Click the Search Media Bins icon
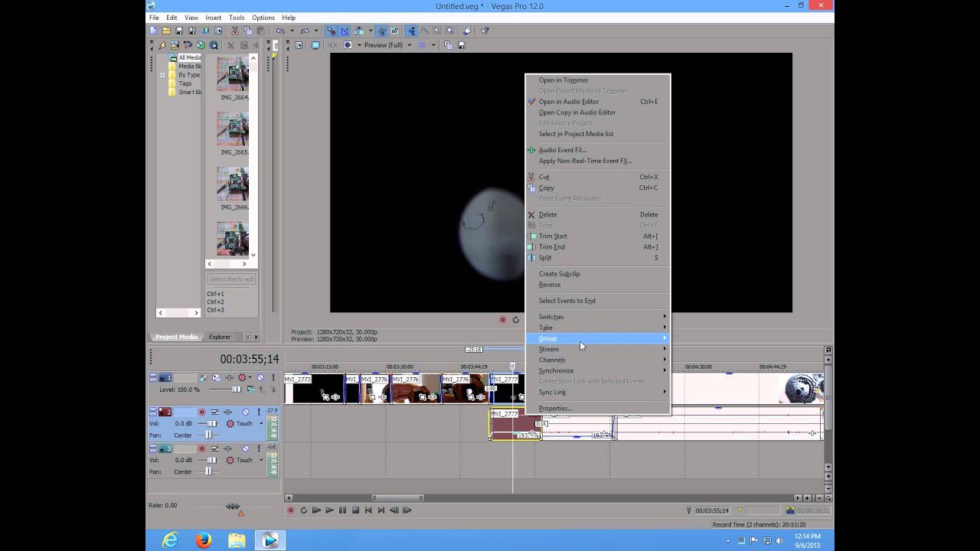 (214, 45)
